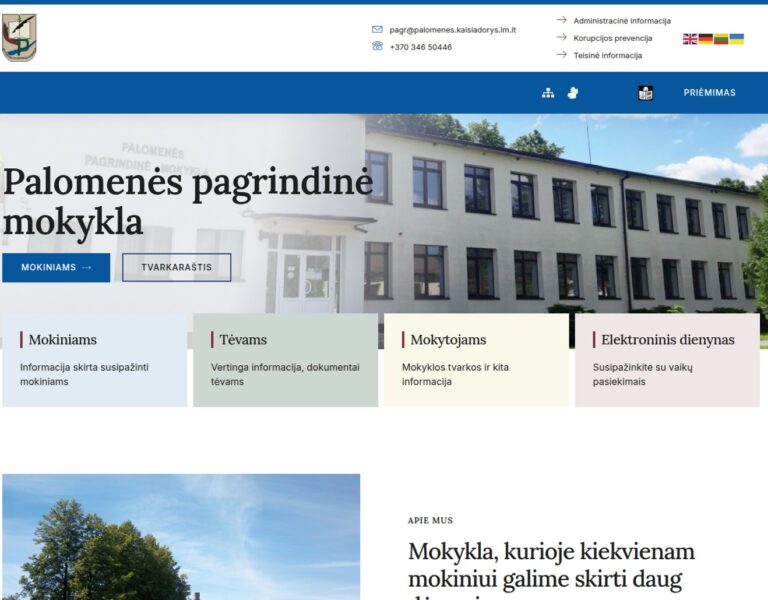Open the Tėvams info card
Screen dimensions: 768x600
click(x=285, y=360)
